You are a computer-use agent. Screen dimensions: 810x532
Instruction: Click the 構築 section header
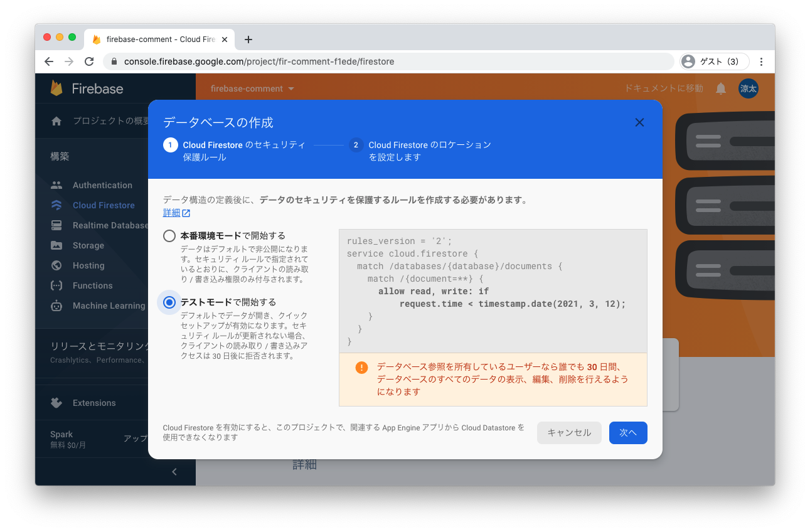pyautogui.click(x=60, y=156)
